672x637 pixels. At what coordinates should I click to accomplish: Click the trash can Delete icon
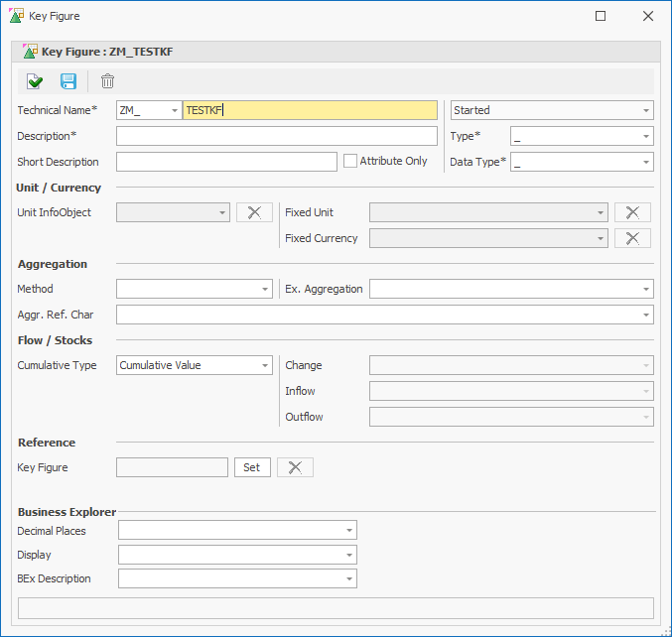point(107,81)
